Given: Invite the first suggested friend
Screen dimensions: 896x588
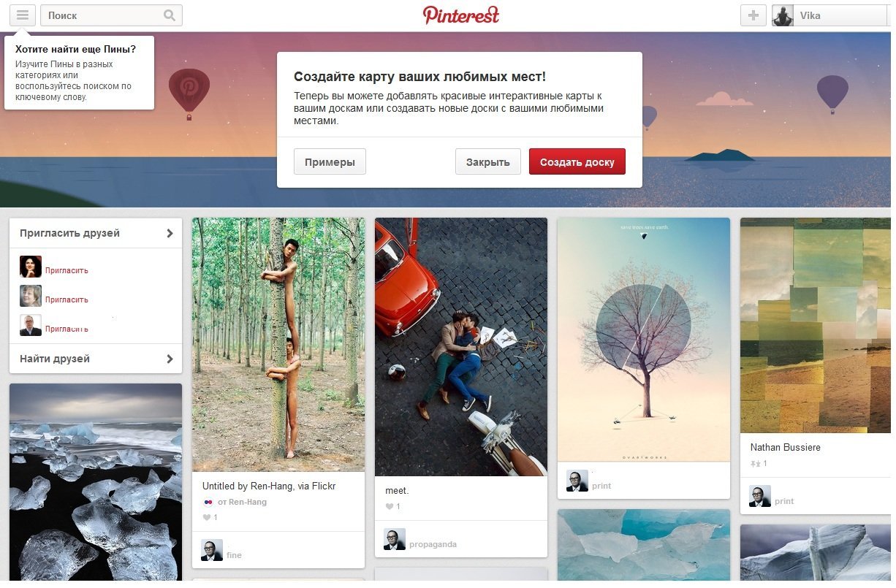Looking at the screenshot, I should pyautogui.click(x=67, y=270).
